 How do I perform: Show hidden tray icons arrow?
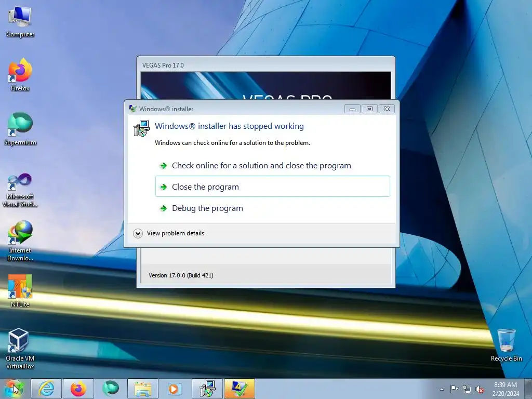click(442, 389)
